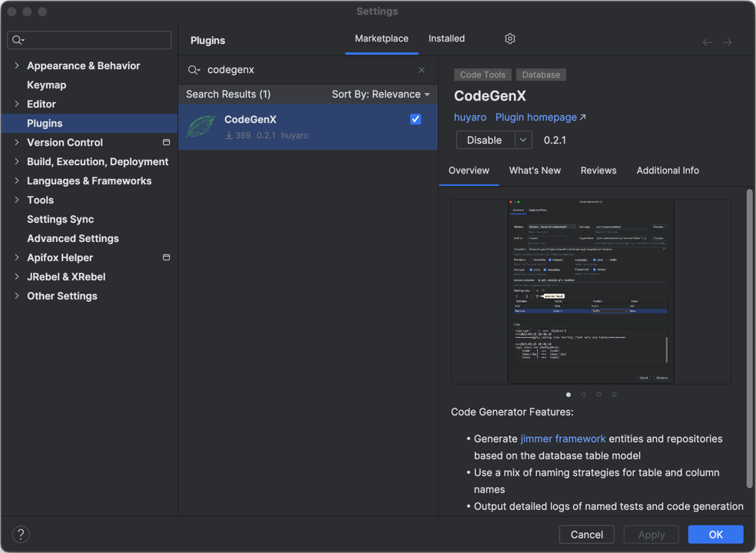The image size is (756, 553).
Task: Open the Additional Info tab
Action: click(x=668, y=171)
